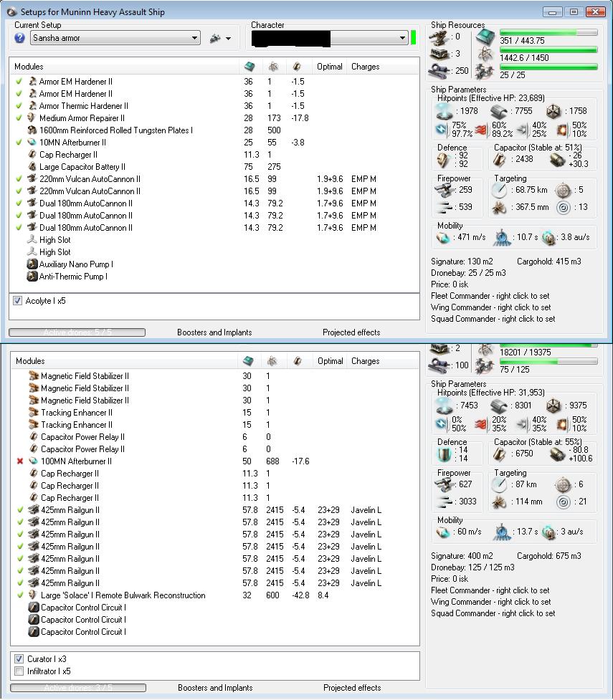Toggle green check on 10MN Afterburner II
Image resolution: width=613 pixels, height=700 pixels.
(x=19, y=143)
